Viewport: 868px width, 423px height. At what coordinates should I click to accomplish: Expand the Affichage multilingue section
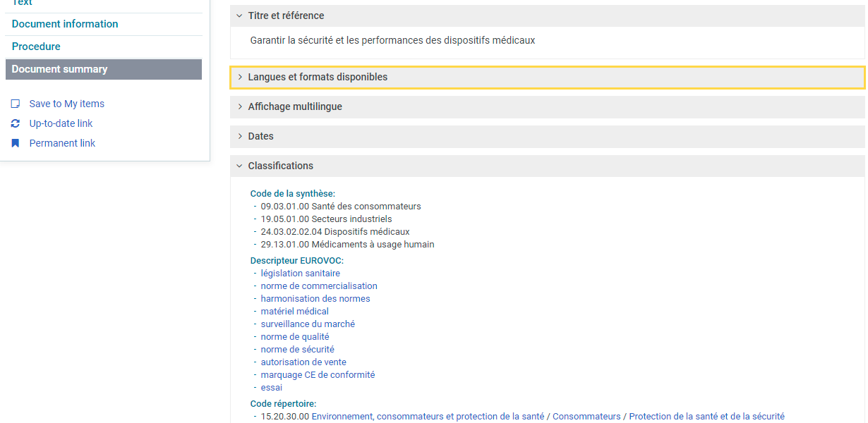tap(294, 106)
